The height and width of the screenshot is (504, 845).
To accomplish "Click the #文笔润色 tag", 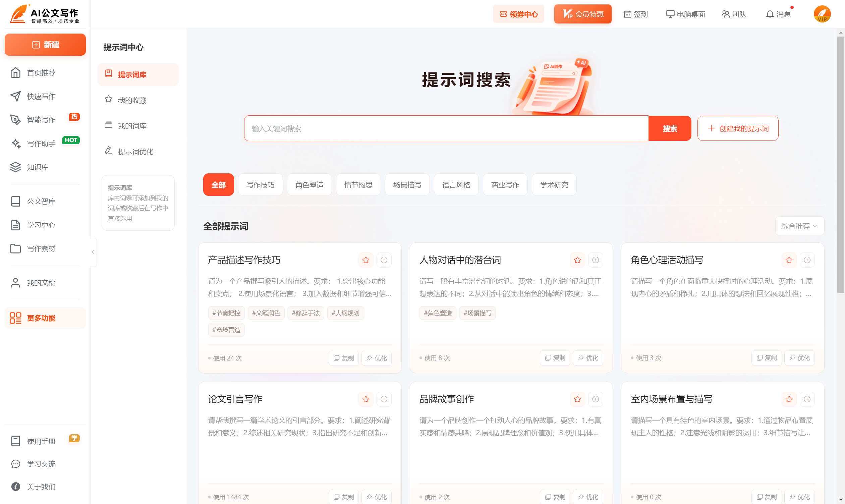I will [266, 313].
